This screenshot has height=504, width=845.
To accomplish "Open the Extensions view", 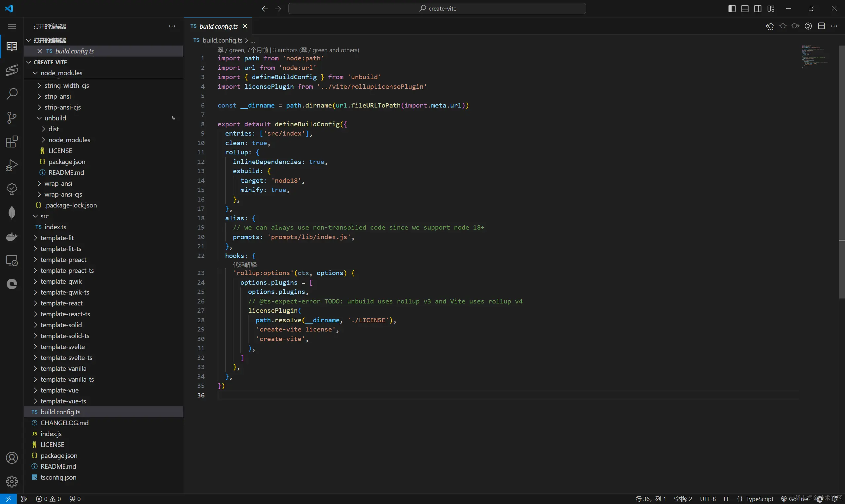I will tap(12, 142).
